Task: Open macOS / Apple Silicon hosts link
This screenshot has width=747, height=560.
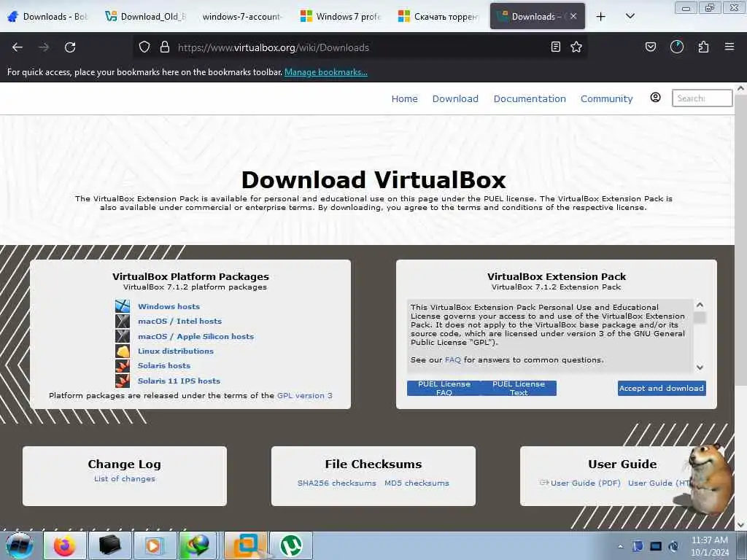Action: [196, 337]
